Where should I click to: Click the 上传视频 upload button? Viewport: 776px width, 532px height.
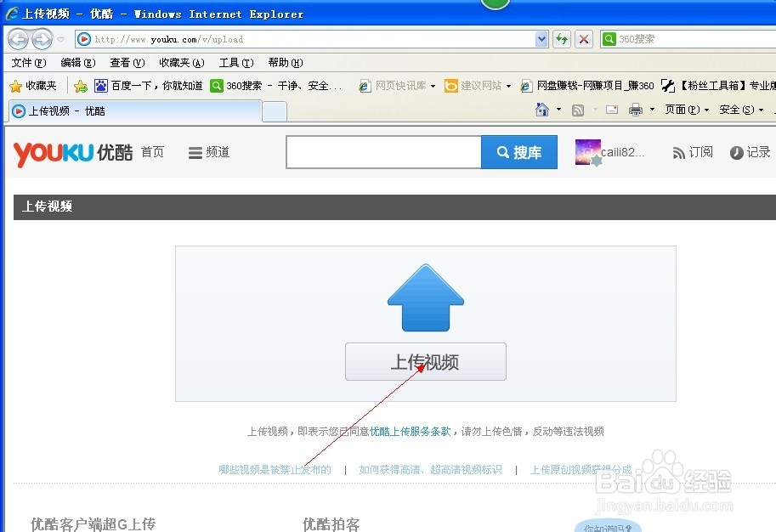click(x=426, y=362)
